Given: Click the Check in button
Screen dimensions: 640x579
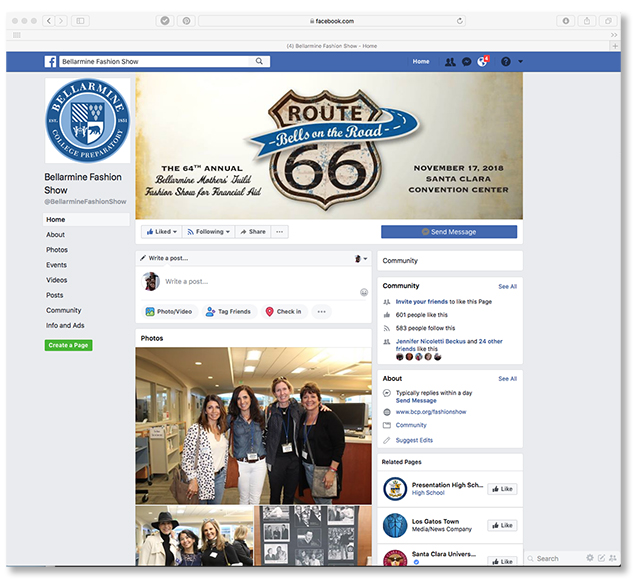Looking at the screenshot, I should tap(284, 311).
